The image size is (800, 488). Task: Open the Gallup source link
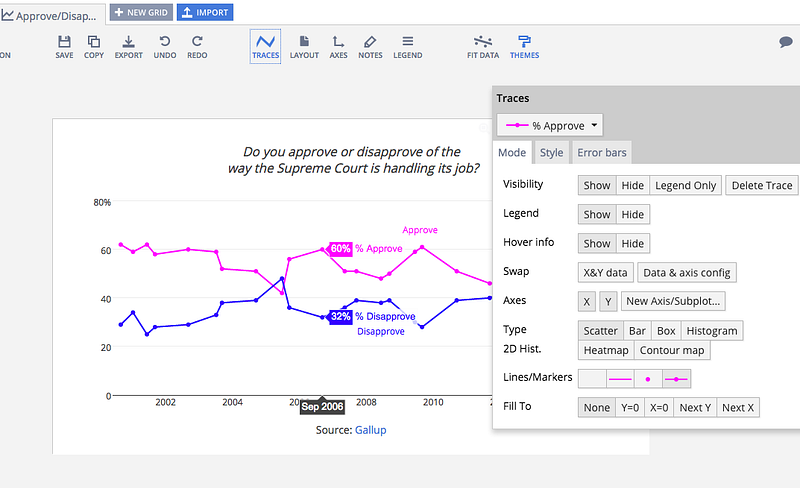pyautogui.click(x=370, y=430)
